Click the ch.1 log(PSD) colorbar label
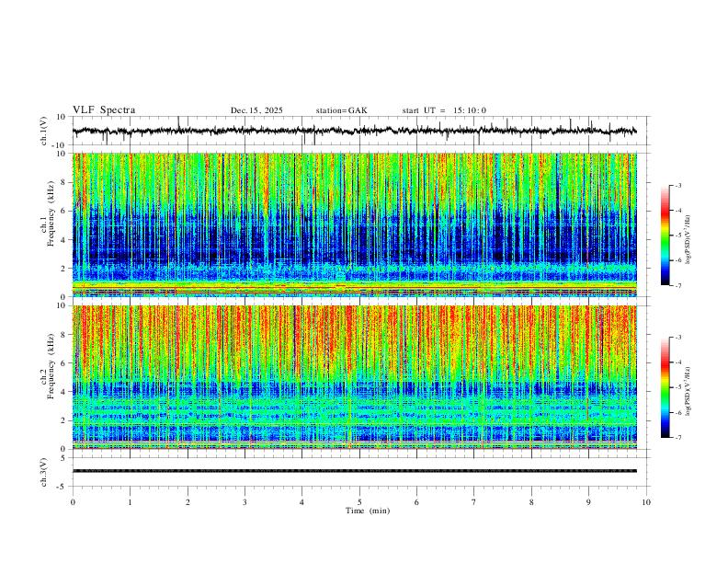 click(x=688, y=240)
